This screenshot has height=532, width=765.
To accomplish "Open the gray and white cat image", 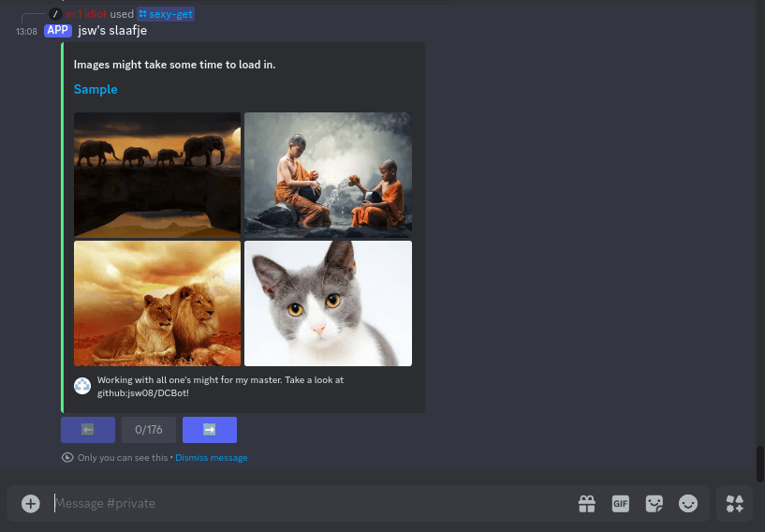I will (x=328, y=303).
